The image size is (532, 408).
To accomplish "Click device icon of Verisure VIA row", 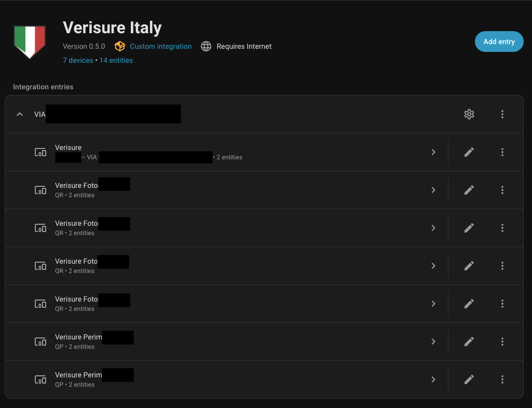I will [40, 152].
